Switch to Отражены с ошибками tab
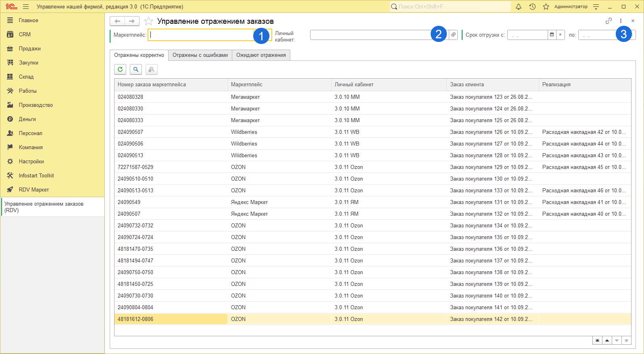Image resolution: width=644 pixels, height=354 pixels. pos(200,55)
